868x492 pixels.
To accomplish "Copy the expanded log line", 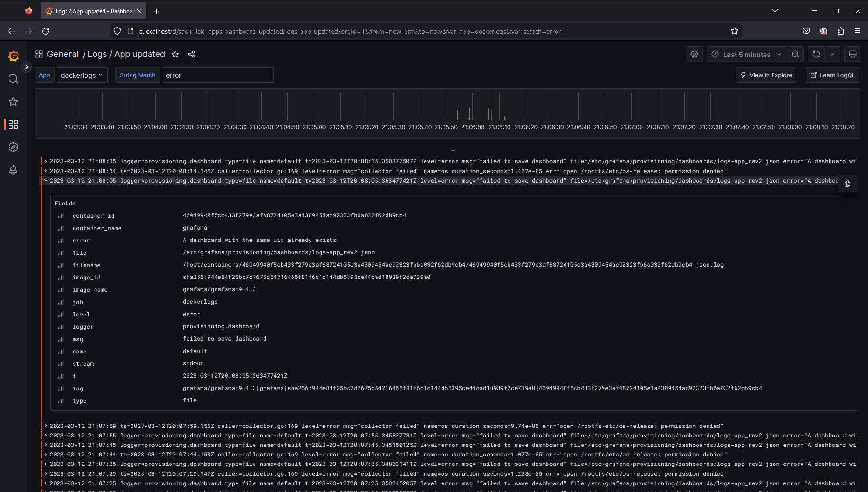I will tap(848, 184).
